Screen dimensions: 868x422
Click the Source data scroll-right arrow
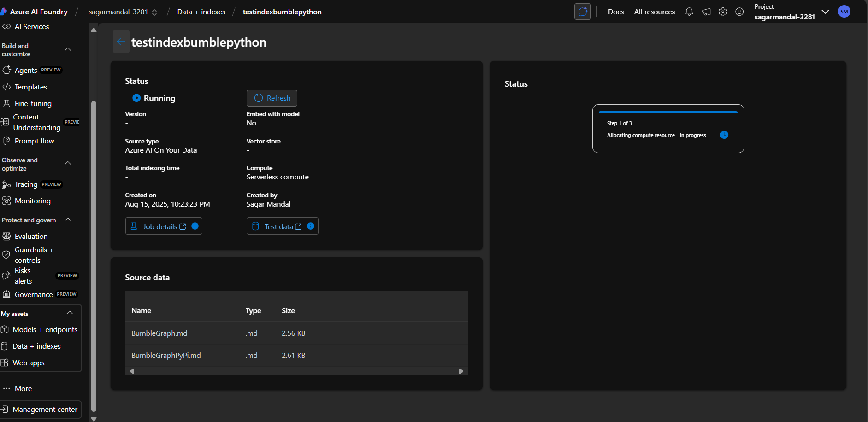click(461, 371)
